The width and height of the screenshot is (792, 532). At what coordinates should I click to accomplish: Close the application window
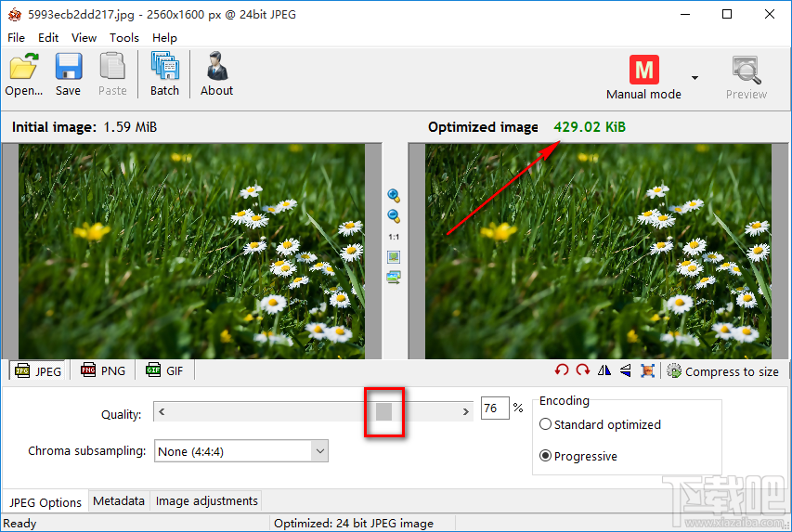click(770, 14)
